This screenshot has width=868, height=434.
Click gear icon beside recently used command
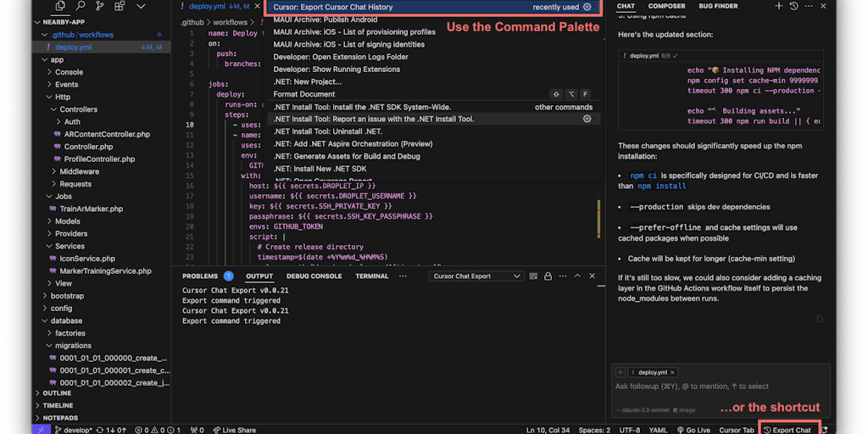point(587,7)
